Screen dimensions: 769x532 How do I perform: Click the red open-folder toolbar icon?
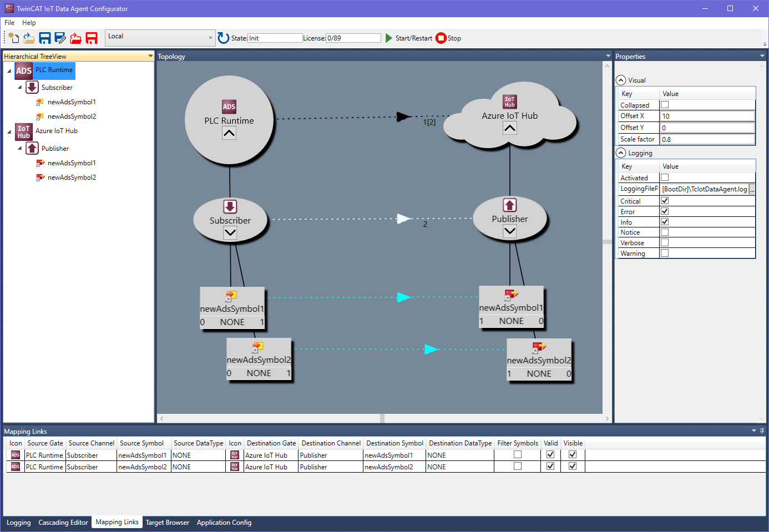pos(76,38)
